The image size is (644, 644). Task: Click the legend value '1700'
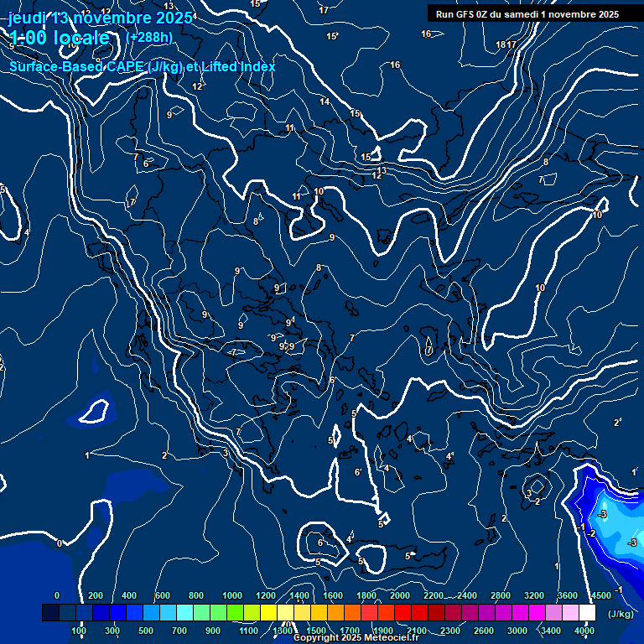tap(350, 631)
